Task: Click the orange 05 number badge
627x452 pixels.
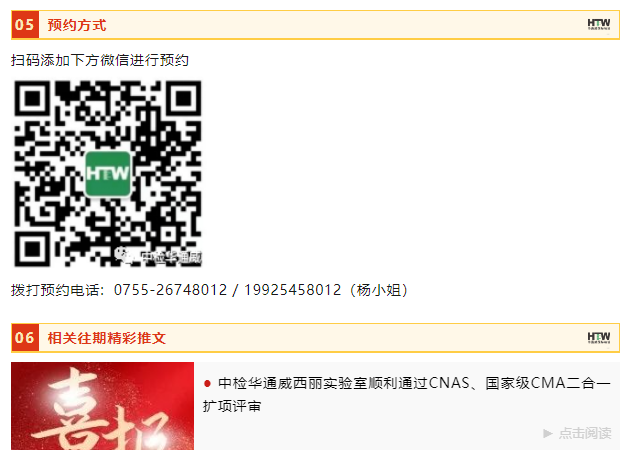Action: pyautogui.click(x=25, y=25)
